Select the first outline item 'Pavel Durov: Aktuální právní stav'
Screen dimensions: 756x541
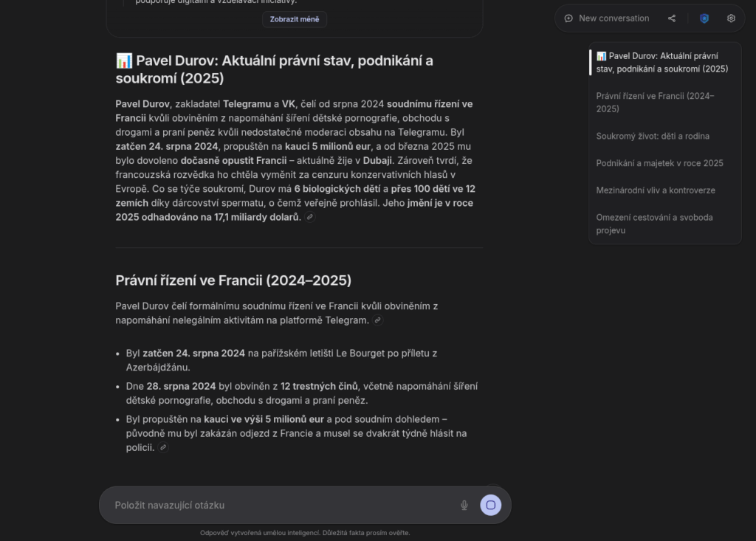point(661,62)
